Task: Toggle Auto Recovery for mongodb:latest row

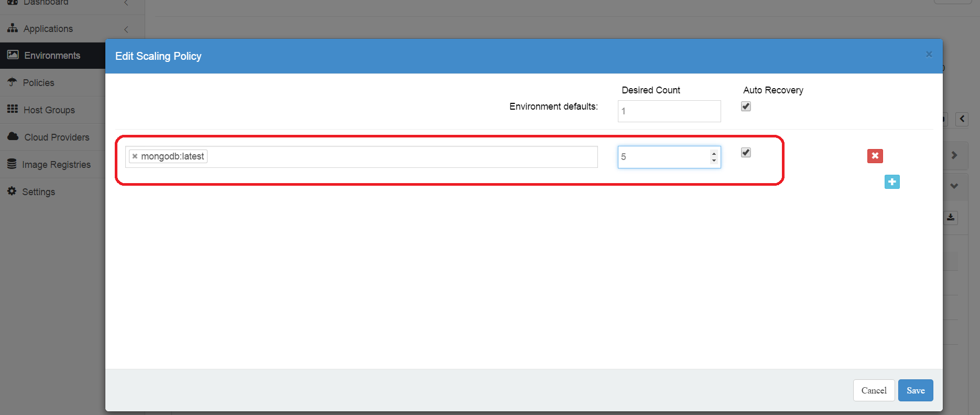Action: (x=746, y=152)
